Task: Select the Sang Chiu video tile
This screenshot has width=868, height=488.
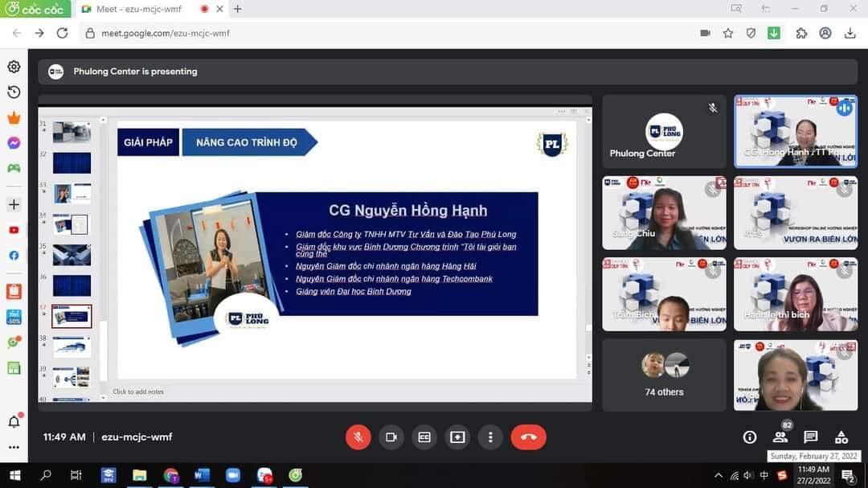Action: click(664, 213)
